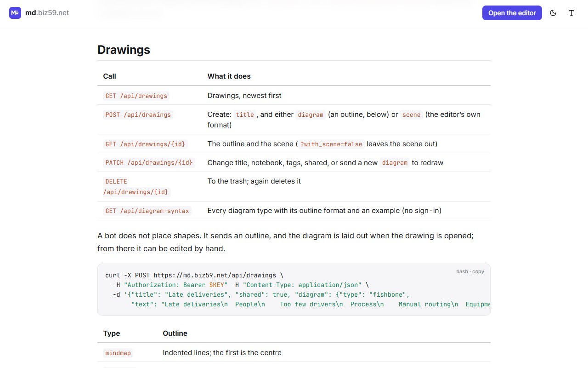Click the Open the editor button
This screenshot has width=588, height=368.
tap(512, 13)
